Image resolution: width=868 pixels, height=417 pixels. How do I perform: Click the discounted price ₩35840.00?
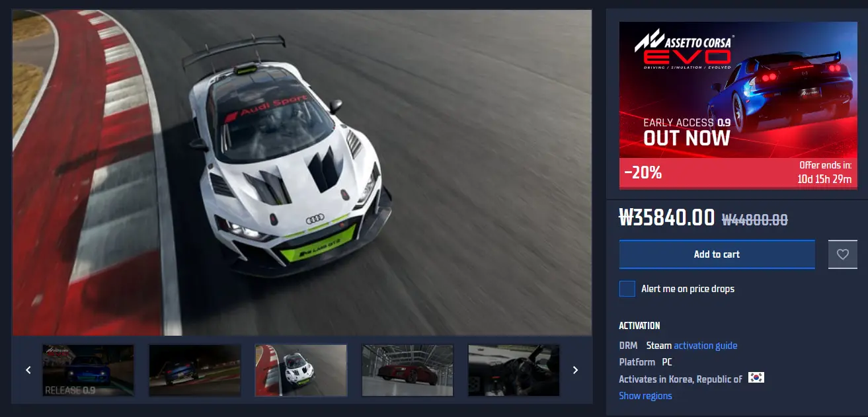(667, 217)
